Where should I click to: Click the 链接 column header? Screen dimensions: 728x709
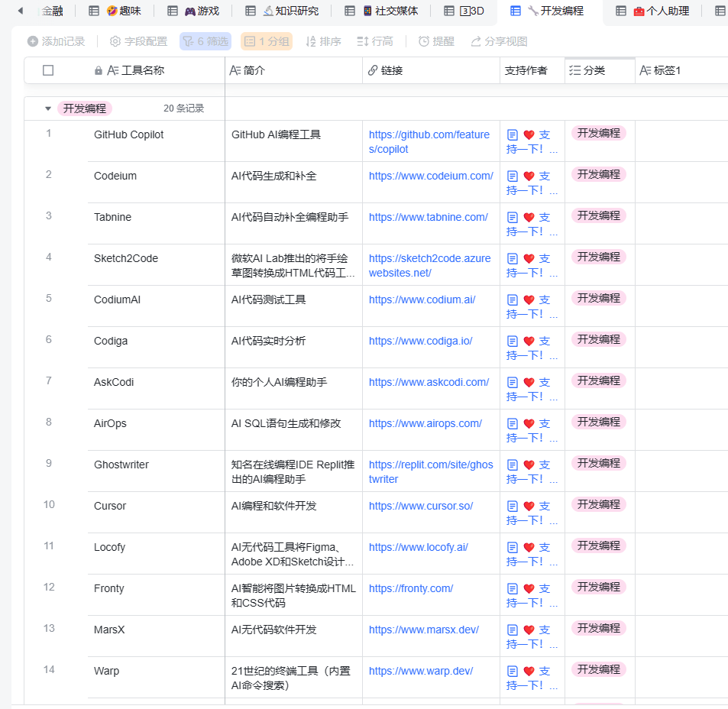point(431,70)
